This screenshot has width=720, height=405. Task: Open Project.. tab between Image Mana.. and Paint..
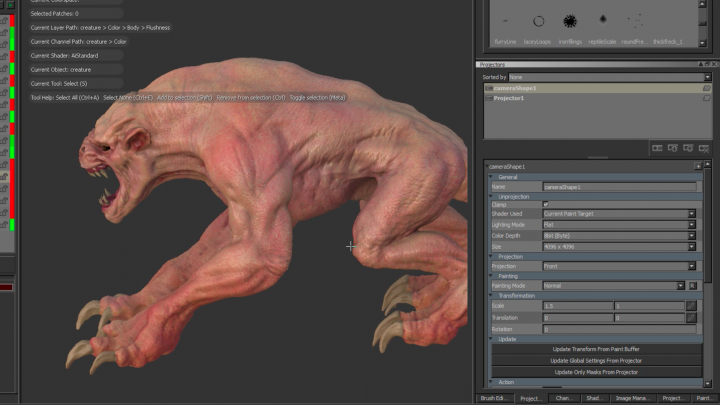tap(673, 398)
